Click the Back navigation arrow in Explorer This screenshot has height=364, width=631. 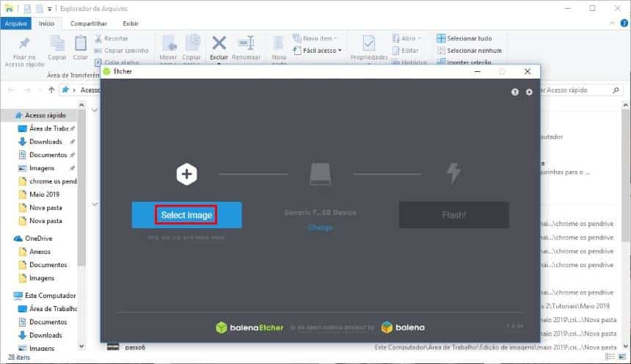(11, 90)
